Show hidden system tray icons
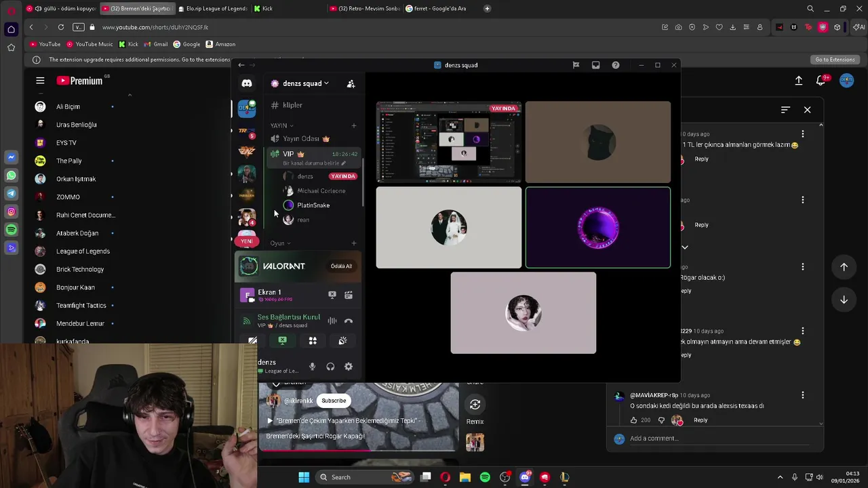The width and height of the screenshot is (868, 488). coord(780,477)
